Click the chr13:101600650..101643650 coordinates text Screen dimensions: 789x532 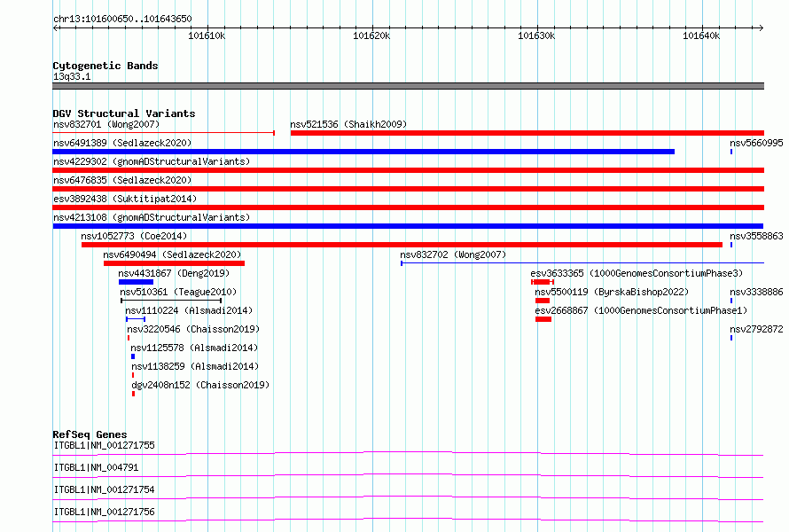[122, 19]
